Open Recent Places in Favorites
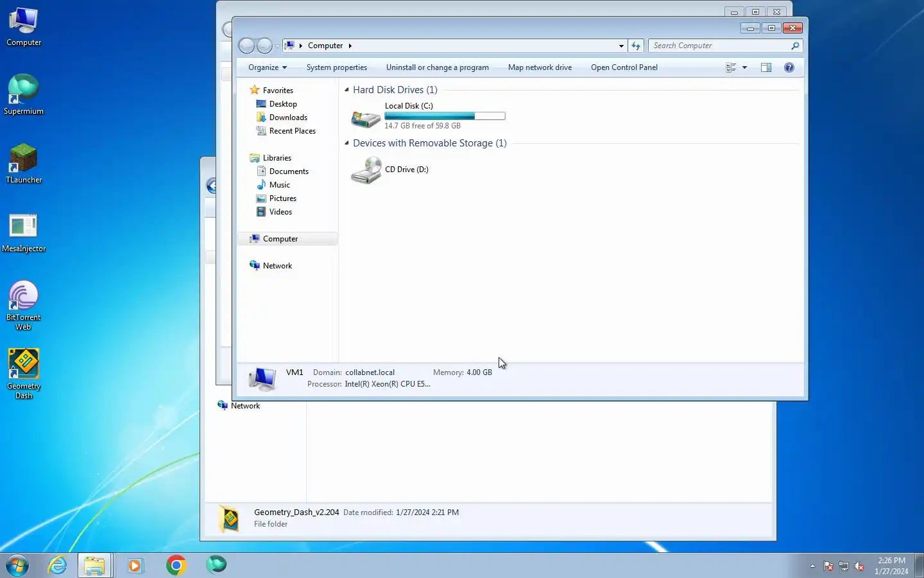The height and width of the screenshot is (578, 924). [292, 131]
